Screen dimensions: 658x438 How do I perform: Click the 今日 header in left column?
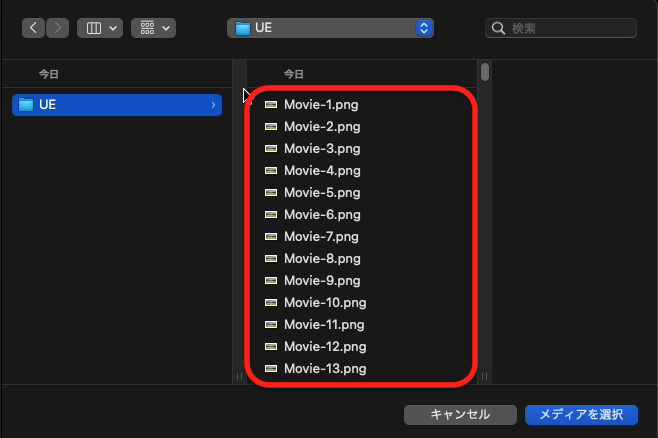point(49,74)
